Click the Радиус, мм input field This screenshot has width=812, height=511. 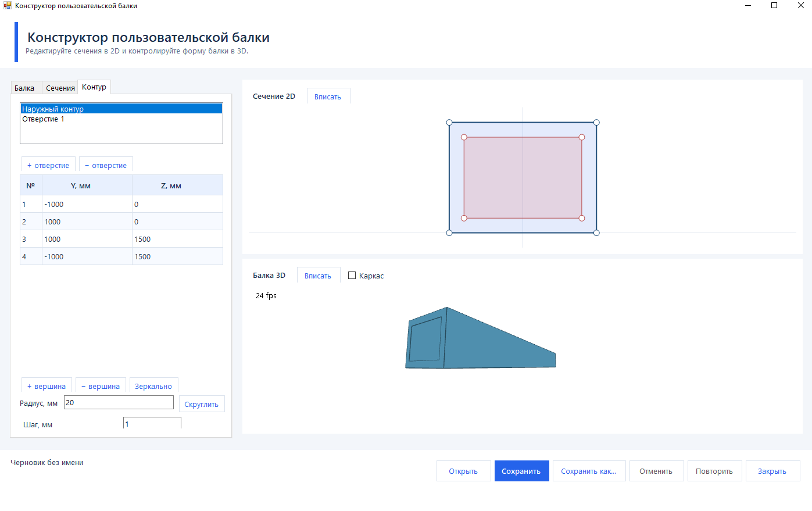(x=119, y=402)
